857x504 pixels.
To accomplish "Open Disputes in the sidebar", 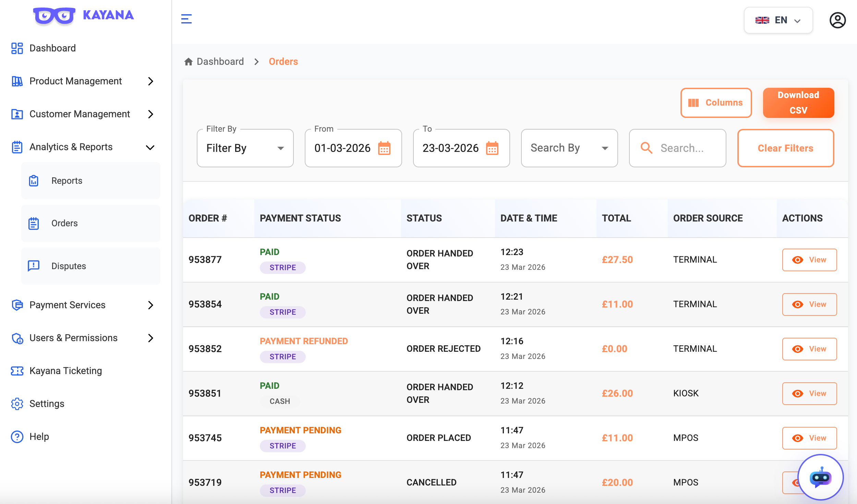I will click(91, 266).
